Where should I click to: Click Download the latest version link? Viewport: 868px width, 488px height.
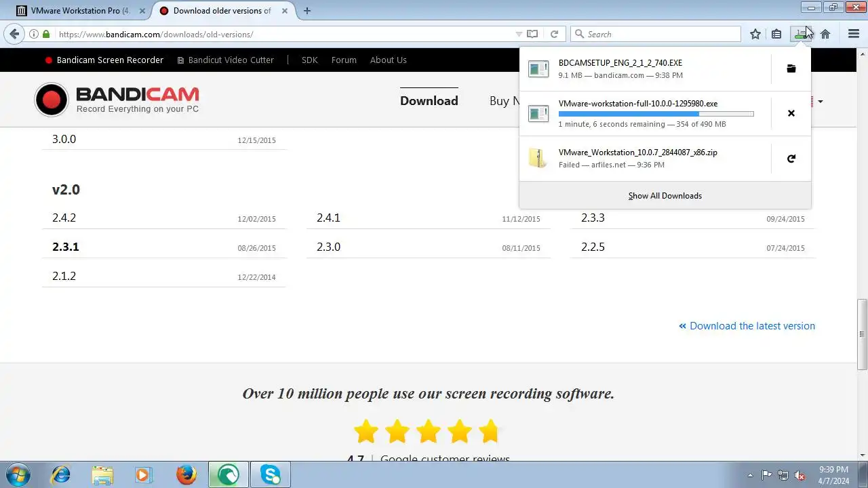747,326
